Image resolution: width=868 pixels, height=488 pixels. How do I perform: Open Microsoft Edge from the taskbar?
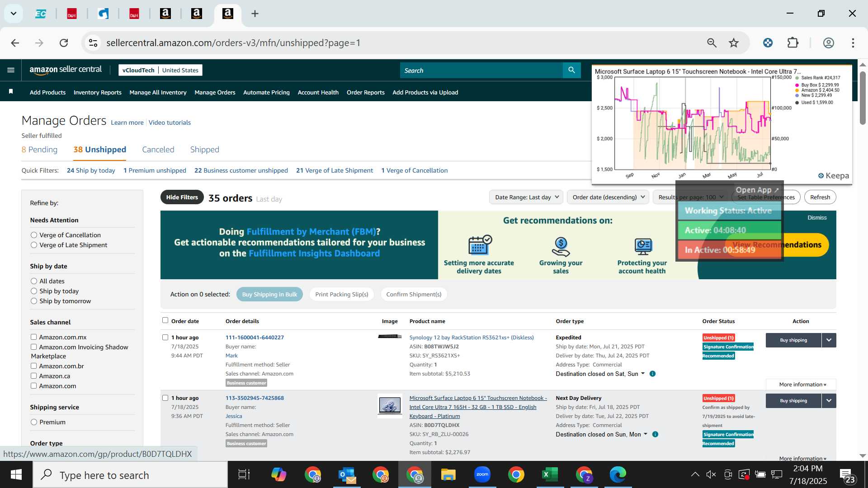(x=618, y=474)
